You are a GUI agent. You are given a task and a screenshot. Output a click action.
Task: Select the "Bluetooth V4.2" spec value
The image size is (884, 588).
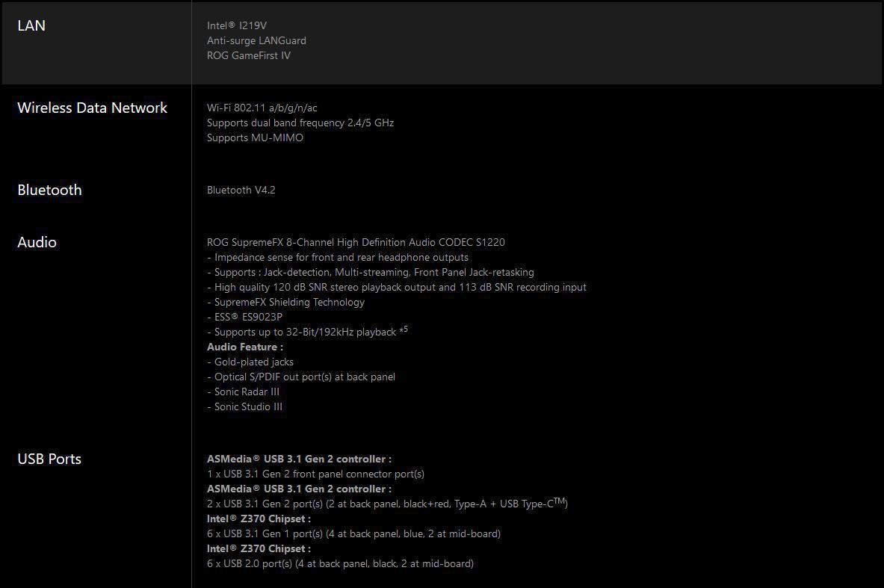point(241,190)
